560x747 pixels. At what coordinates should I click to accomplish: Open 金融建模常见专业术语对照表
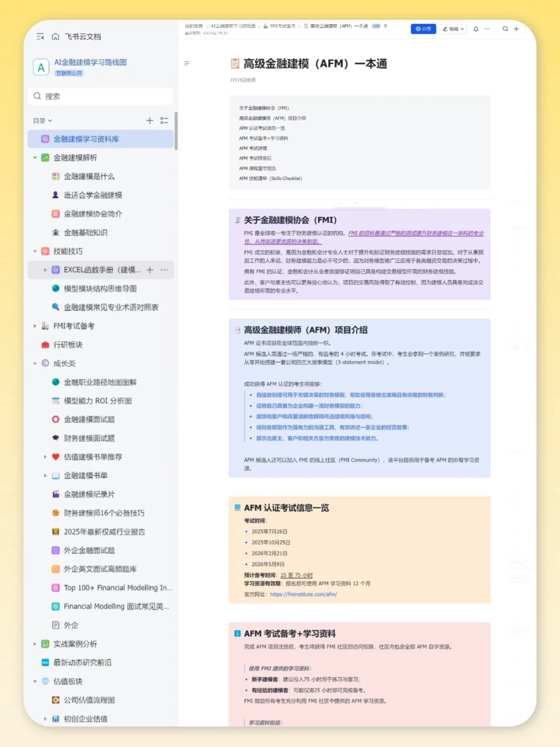point(111,307)
